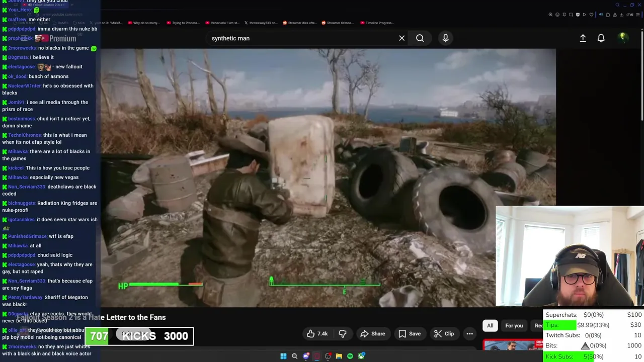
Task: Click chat username 'bichnuggets'
Action: [22, 203]
